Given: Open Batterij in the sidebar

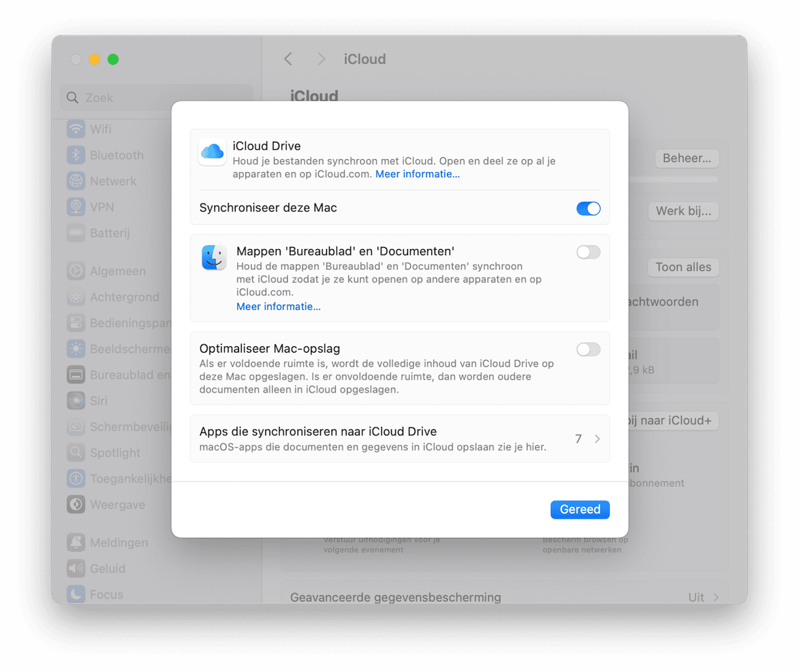Looking at the screenshot, I should 110,233.
